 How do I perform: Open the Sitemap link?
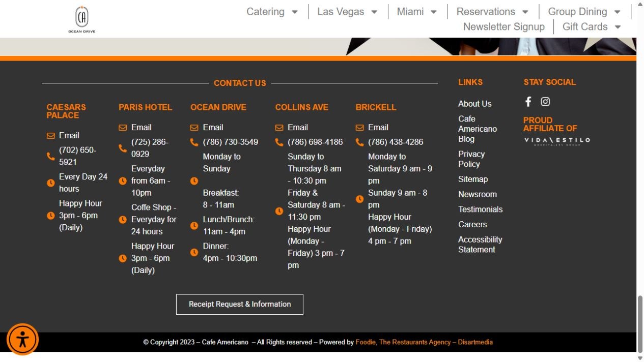[x=473, y=179]
